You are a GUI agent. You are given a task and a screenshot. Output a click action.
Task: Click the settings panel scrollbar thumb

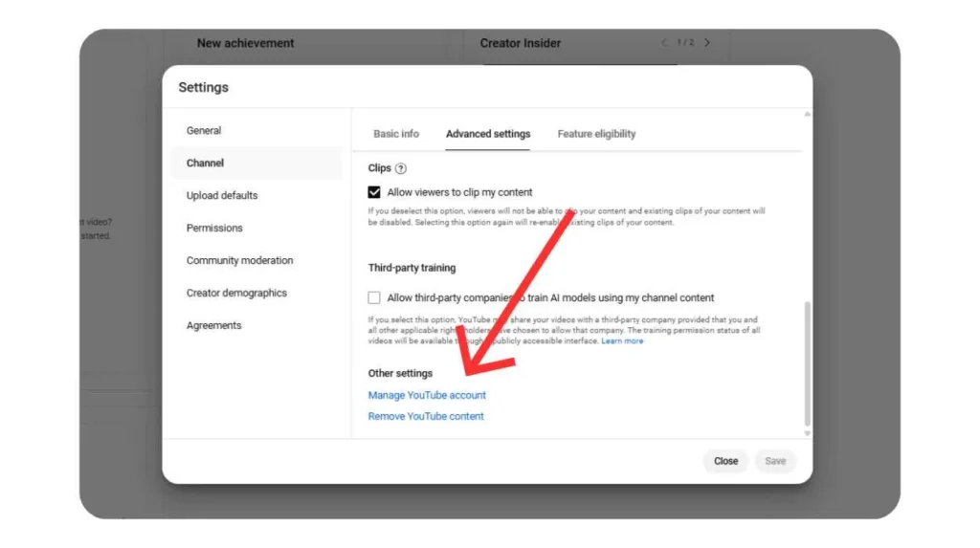[x=807, y=363]
